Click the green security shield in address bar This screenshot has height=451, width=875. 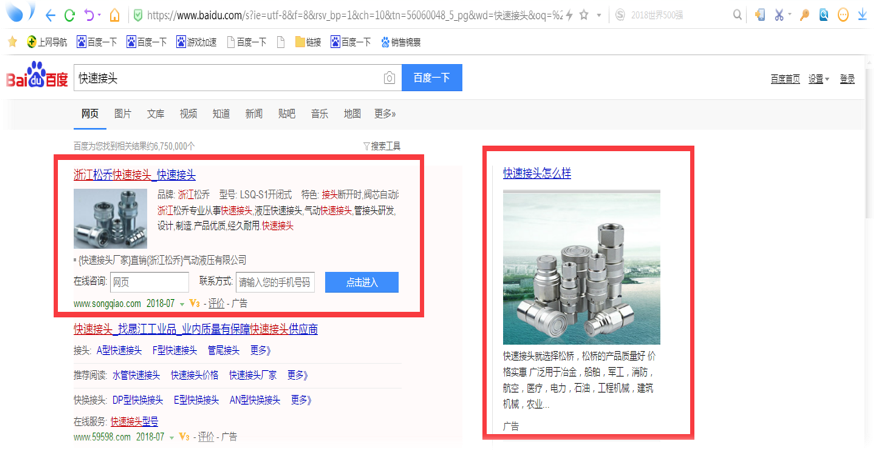coord(138,15)
